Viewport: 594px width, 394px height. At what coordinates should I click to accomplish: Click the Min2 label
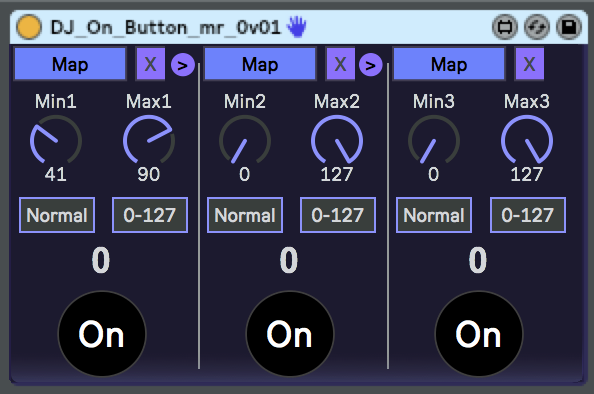(x=245, y=102)
